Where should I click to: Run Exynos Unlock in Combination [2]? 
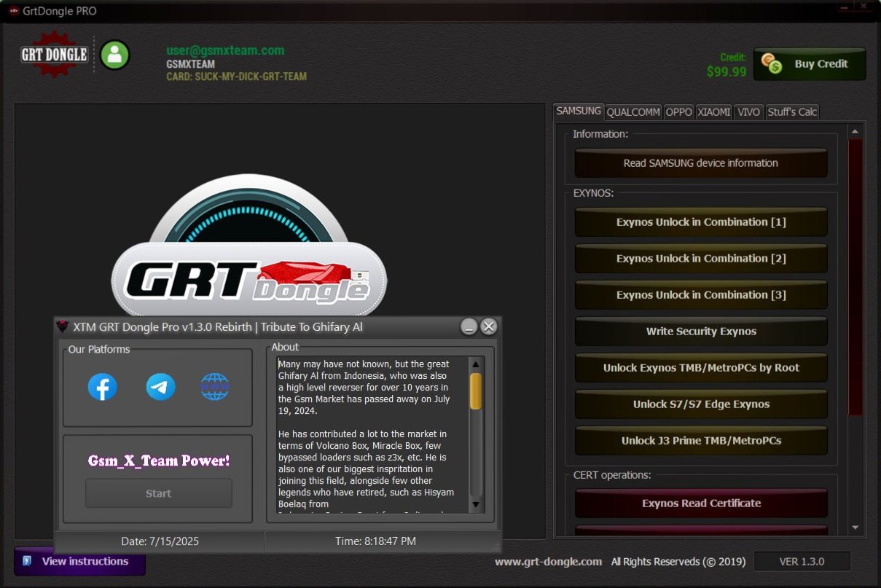701,259
